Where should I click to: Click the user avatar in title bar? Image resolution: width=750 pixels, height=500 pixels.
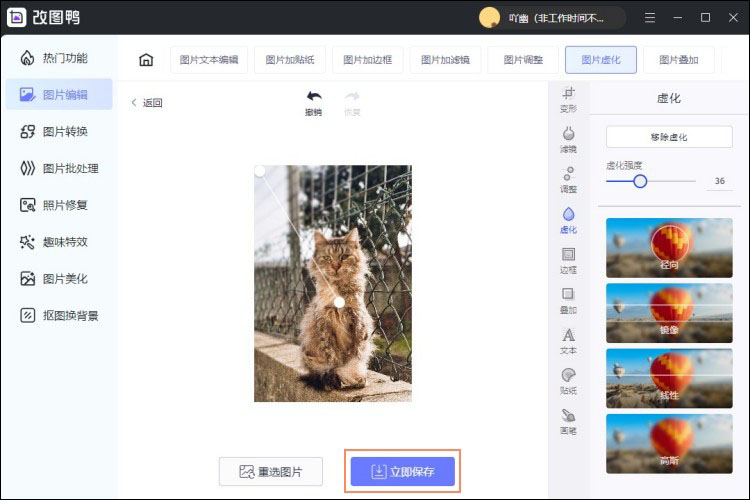[x=489, y=18]
